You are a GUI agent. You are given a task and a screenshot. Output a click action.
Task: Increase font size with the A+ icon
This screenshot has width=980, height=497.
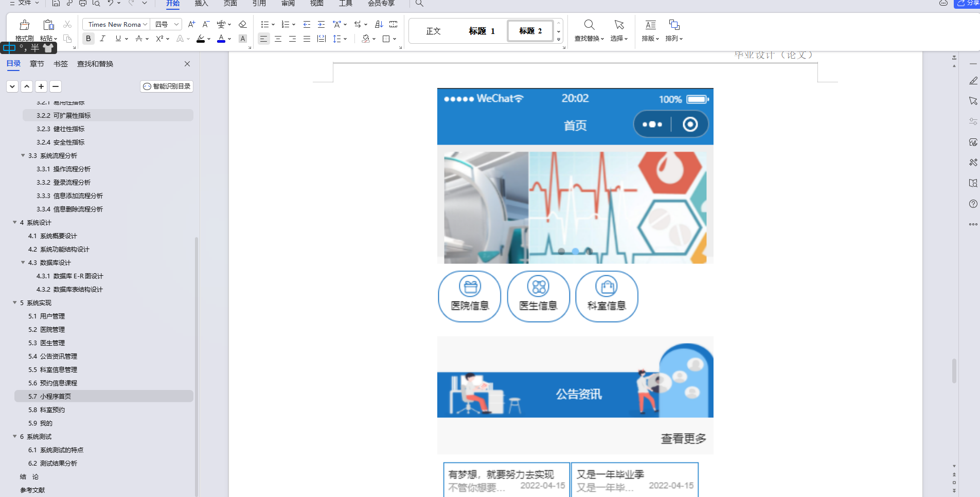tap(192, 24)
